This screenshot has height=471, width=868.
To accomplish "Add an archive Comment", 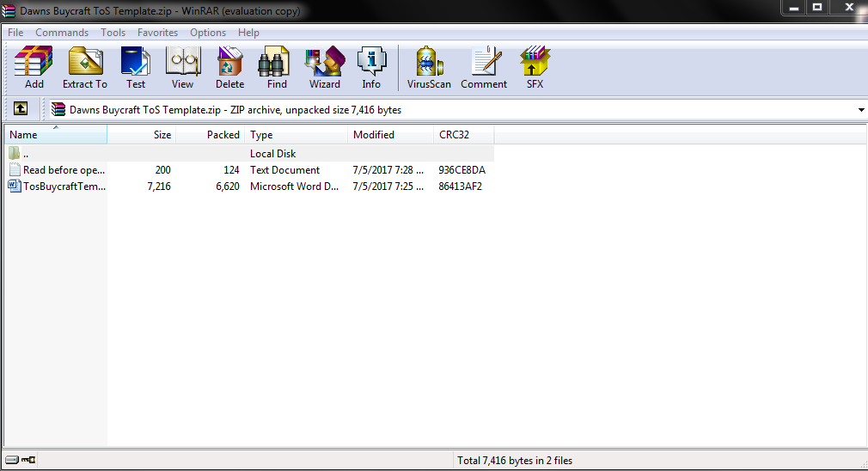I will [x=484, y=68].
